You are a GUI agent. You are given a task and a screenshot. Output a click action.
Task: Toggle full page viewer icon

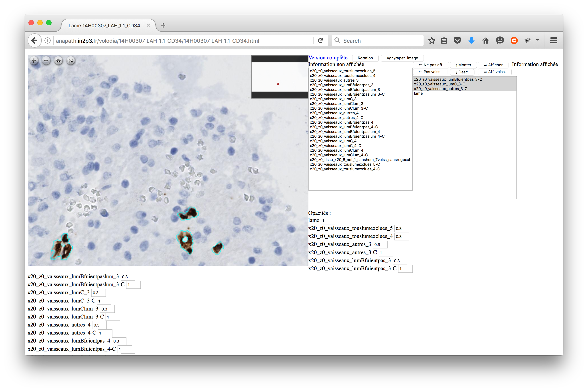pyautogui.click(x=71, y=60)
